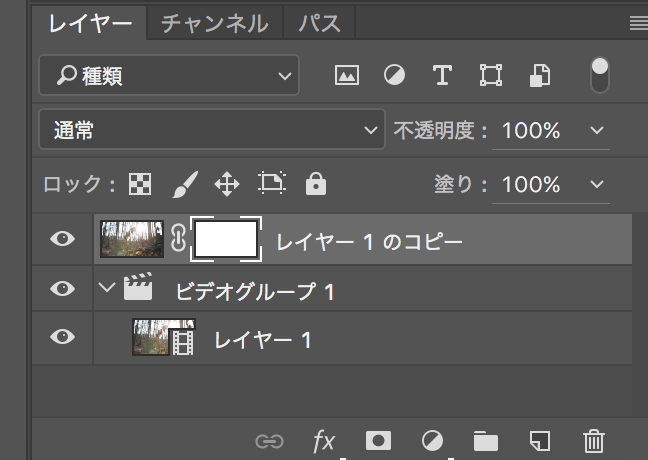Click the ビデオグループ 1 clapperboard icon
Viewport: 648px width, 460px height.
coord(138,286)
